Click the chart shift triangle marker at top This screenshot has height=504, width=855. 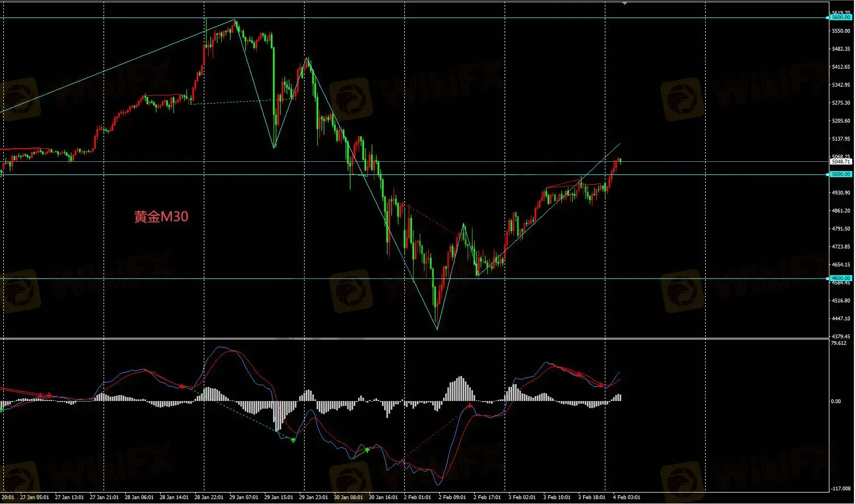coord(624,3)
